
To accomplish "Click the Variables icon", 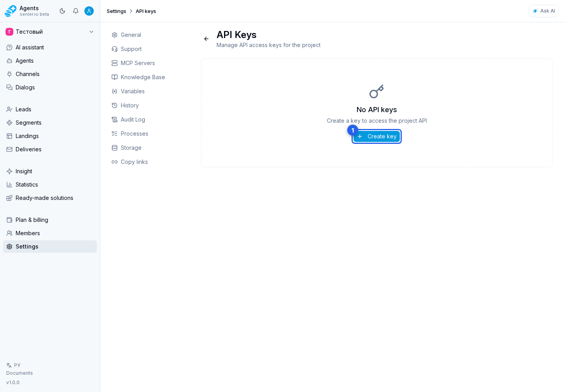I will pyautogui.click(x=115, y=91).
